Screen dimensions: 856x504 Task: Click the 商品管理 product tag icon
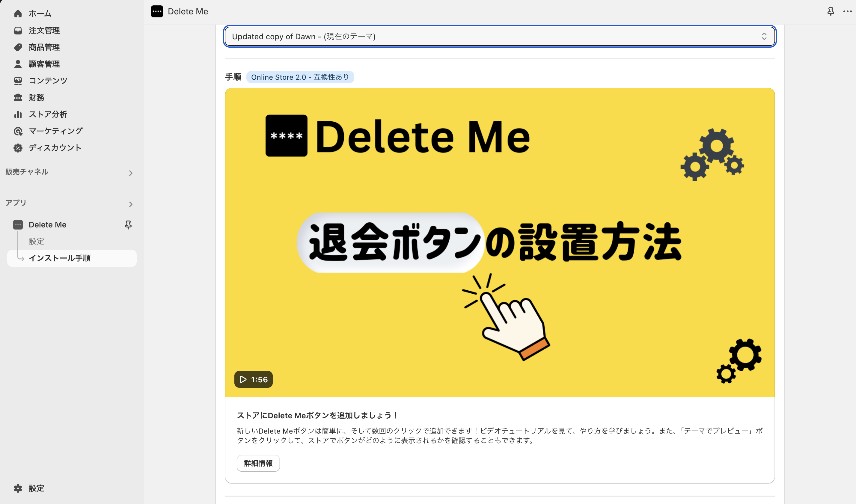[x=18, y=47]
